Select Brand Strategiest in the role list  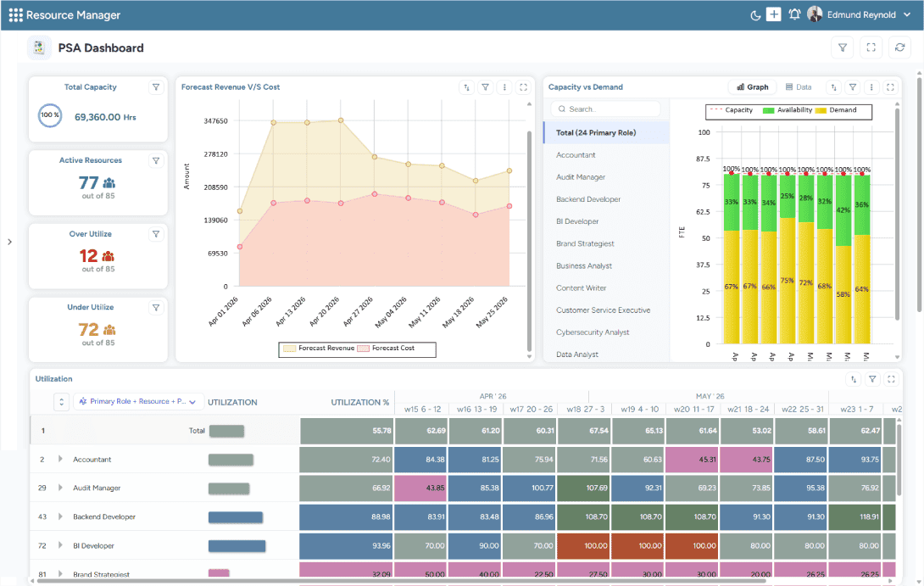[606, 243]
